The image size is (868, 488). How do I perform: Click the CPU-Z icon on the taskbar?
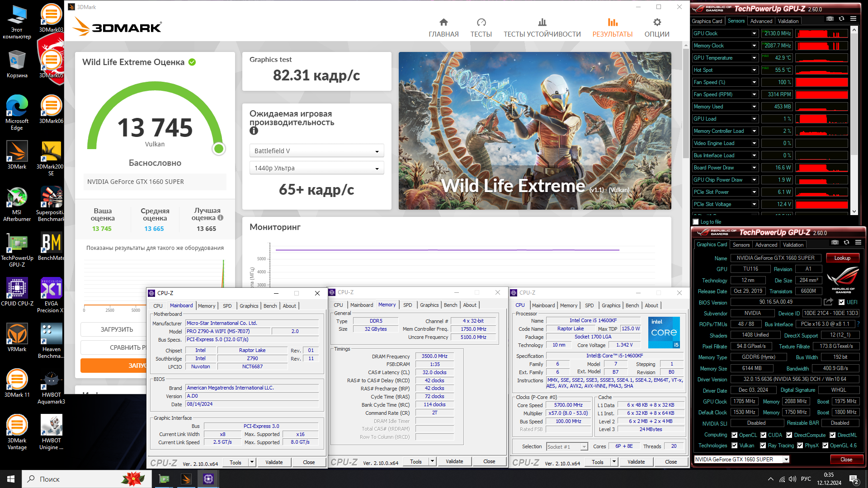tap(208, 479)
